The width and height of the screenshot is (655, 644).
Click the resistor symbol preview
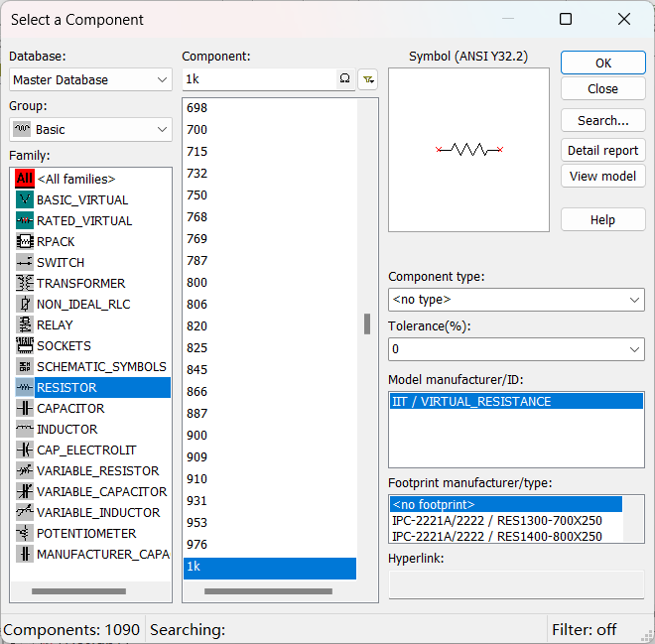pyautogui.click(x=469, y=150)
